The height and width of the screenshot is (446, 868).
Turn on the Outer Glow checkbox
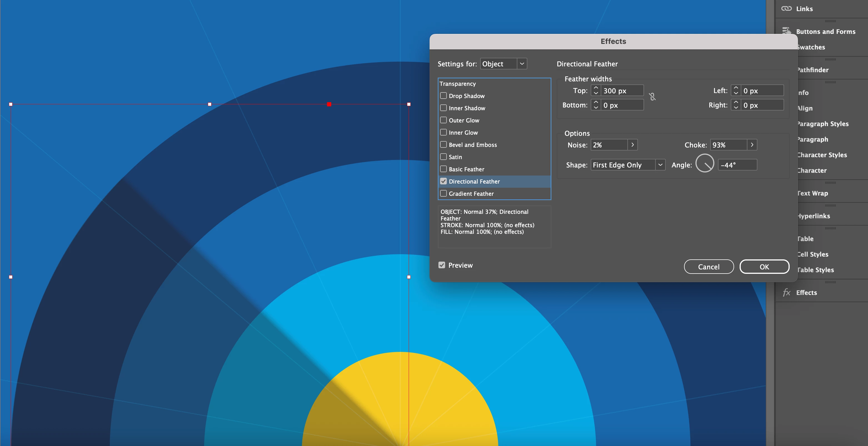coord(443,120)
